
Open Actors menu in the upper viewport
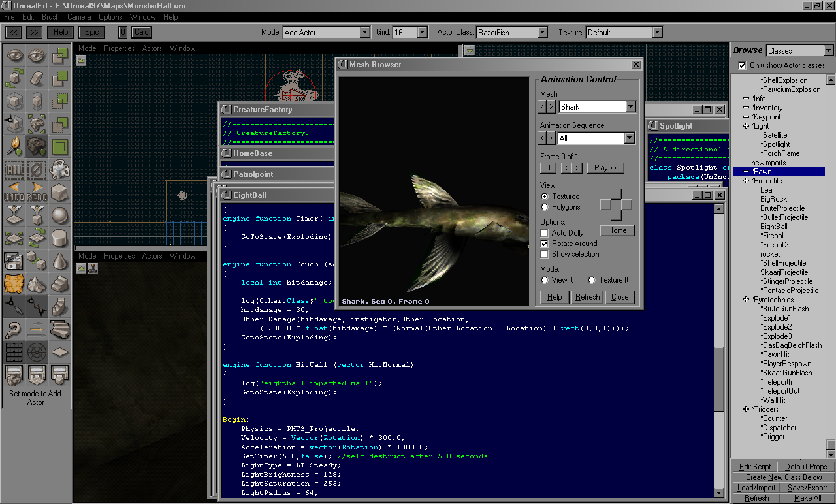pyautogui.click(x=152, y=48)
